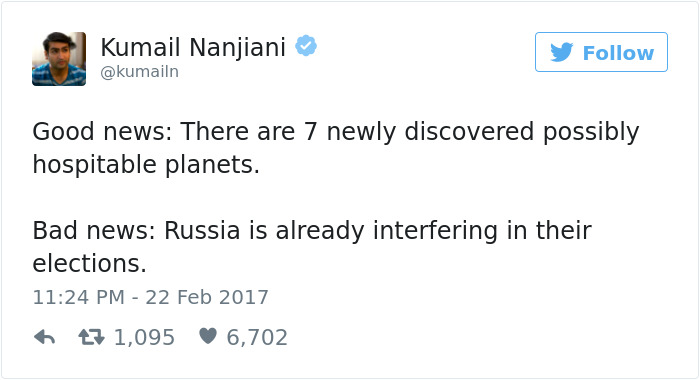Click the word 'elections.' in the tweet
The image size is (700, 380).
pos(90,263)
